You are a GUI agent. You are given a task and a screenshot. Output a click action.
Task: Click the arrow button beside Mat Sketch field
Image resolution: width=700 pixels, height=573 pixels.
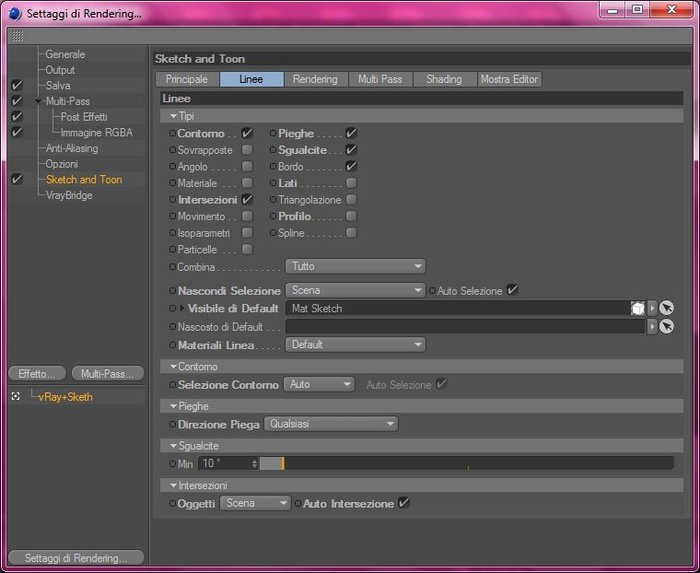pyautogui.click(x=652, y=308)
